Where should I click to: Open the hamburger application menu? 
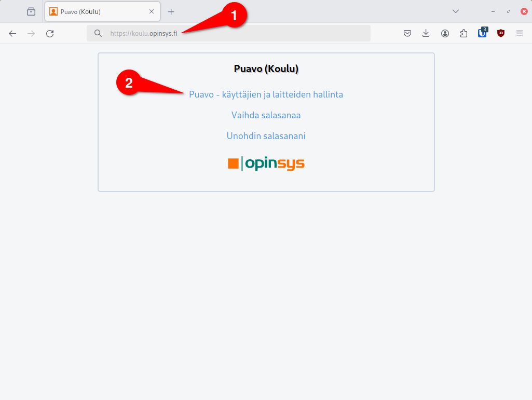(x=520, y=33)
